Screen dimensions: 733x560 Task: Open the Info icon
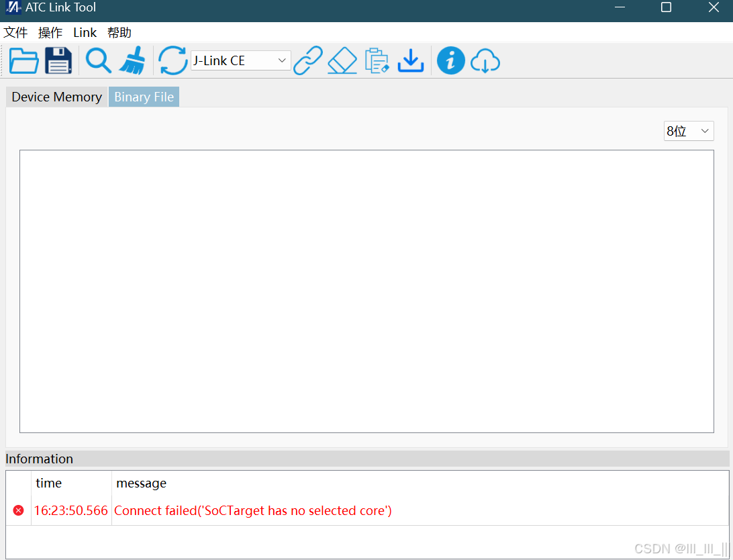450,60
